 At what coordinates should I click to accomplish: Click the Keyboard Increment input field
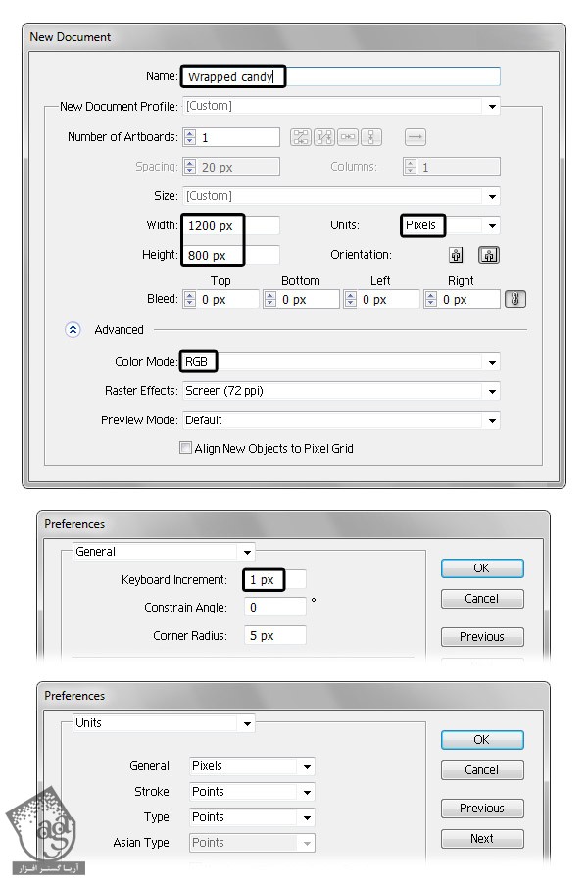point(274,580)
